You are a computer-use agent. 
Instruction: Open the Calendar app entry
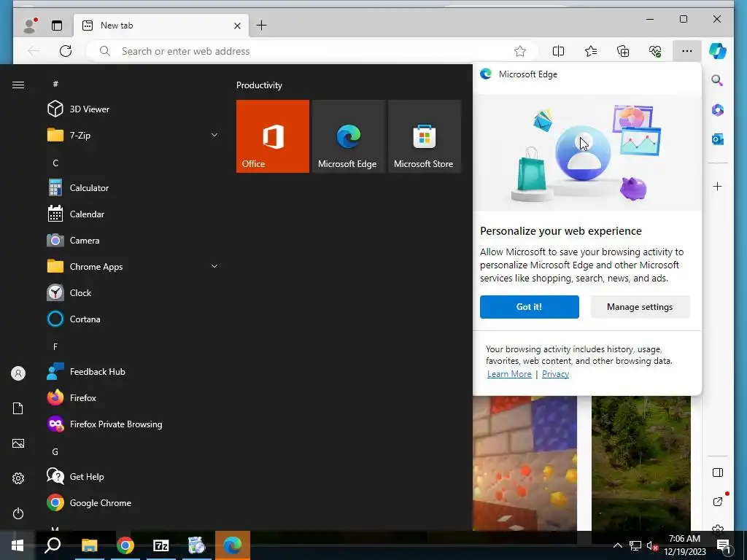[133, 214]
